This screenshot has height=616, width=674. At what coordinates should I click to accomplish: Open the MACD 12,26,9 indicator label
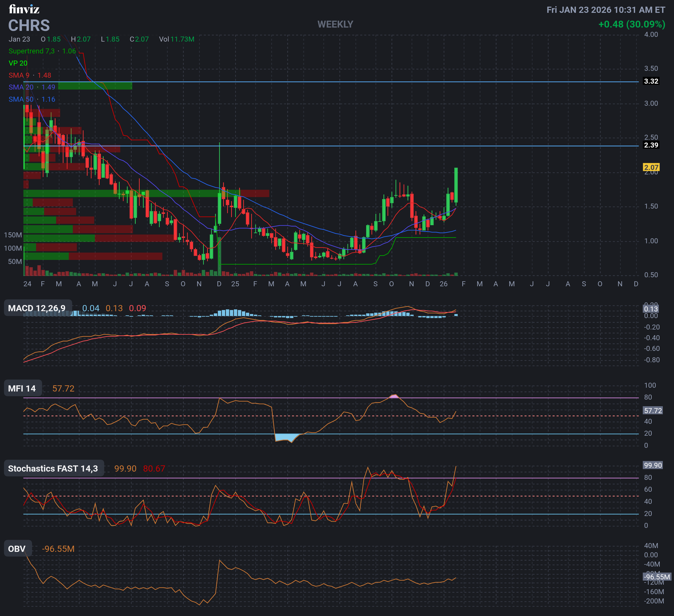pos(37,308)
